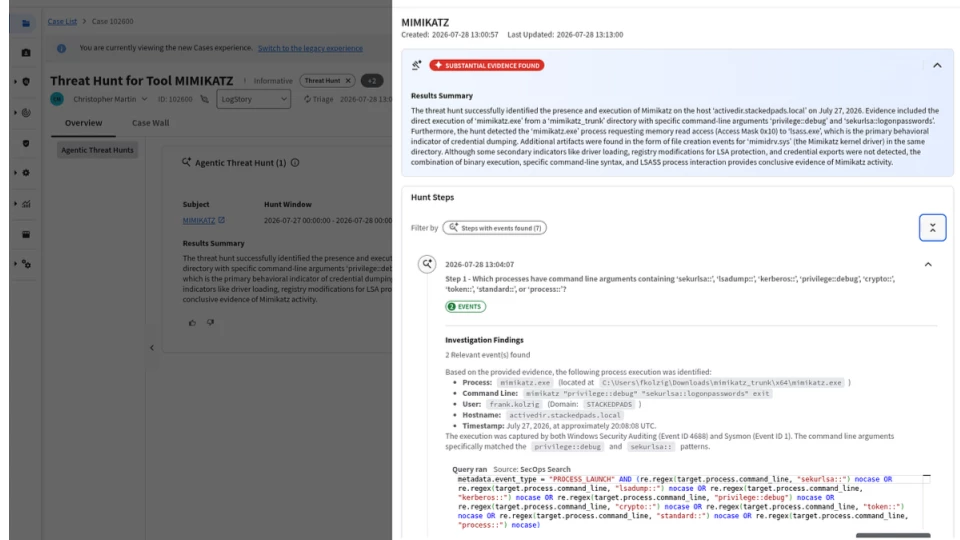Click the 'STACKEDPADS' domain value
This screenshot has width=960, height=540.
point(609,405)
